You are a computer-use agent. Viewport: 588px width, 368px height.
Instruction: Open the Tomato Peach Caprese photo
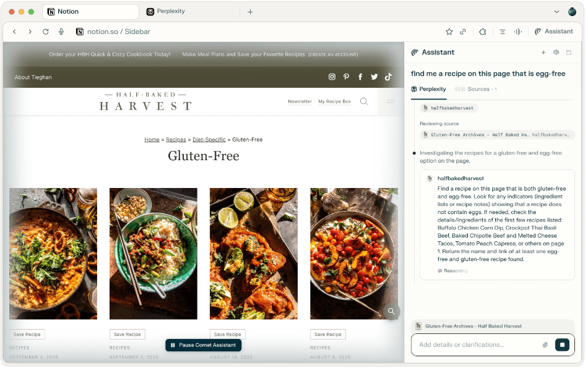[x=354, y=254]
